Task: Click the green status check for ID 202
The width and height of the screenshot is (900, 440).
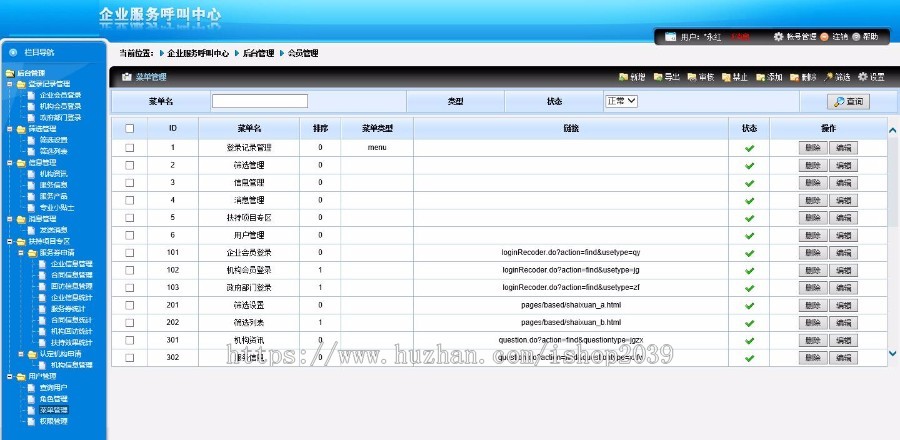Action: tap(749, 323)
